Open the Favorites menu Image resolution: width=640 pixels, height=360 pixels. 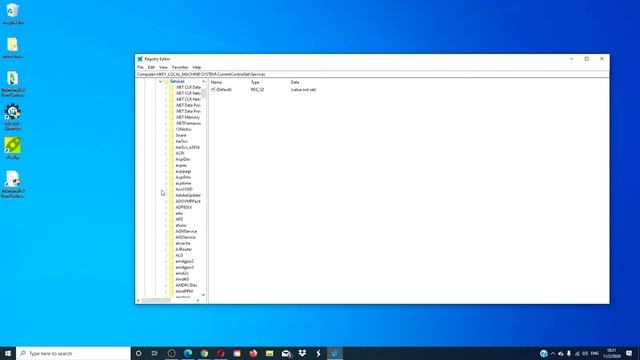180,67
